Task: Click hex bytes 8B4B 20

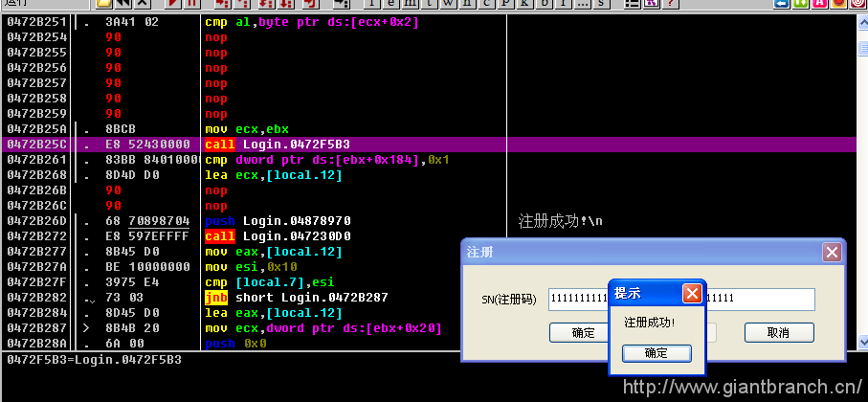Action: pos(132,328)
